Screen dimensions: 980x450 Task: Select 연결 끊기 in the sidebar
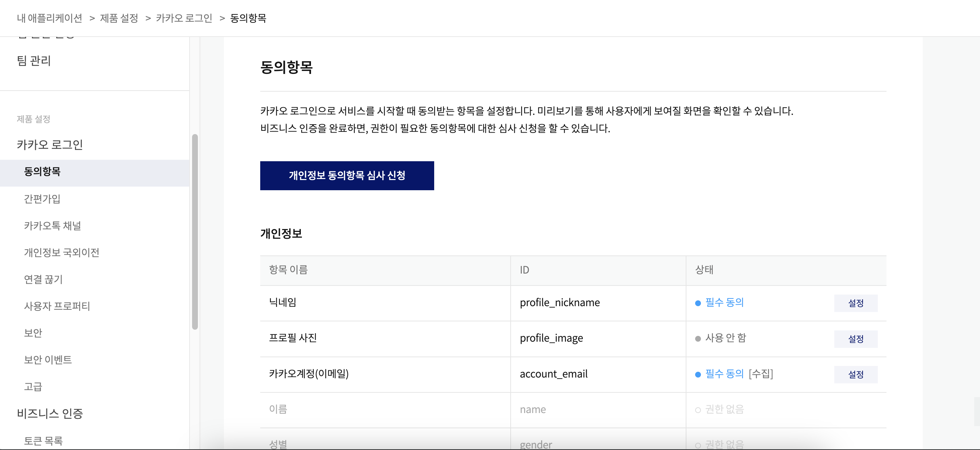(x=43, y=279)
